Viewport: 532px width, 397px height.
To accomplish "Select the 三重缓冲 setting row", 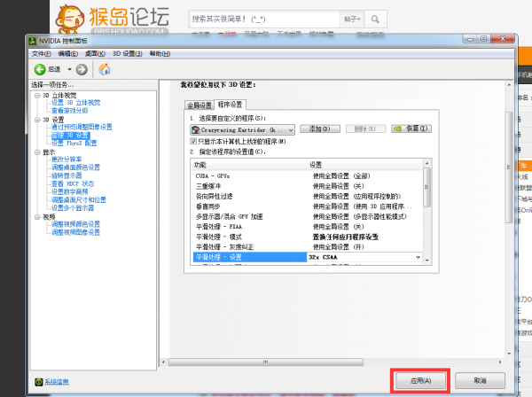I will click(308, 186).
